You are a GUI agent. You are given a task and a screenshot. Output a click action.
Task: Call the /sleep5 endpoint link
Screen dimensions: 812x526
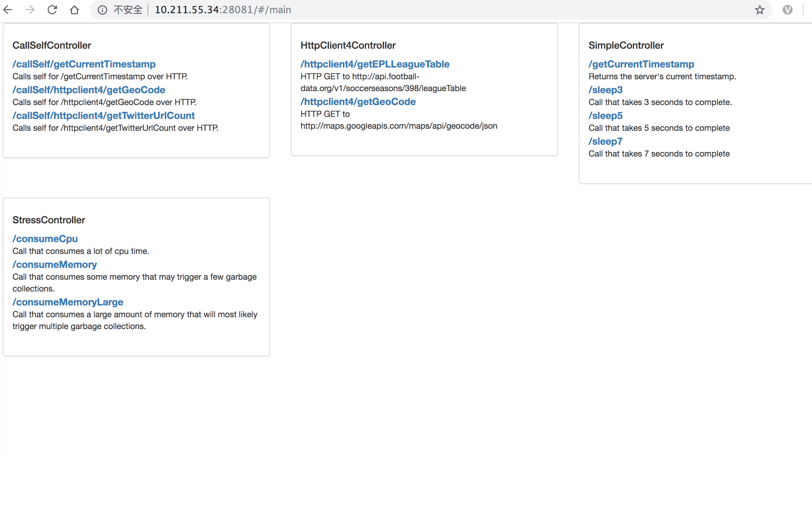click(605, 115)
